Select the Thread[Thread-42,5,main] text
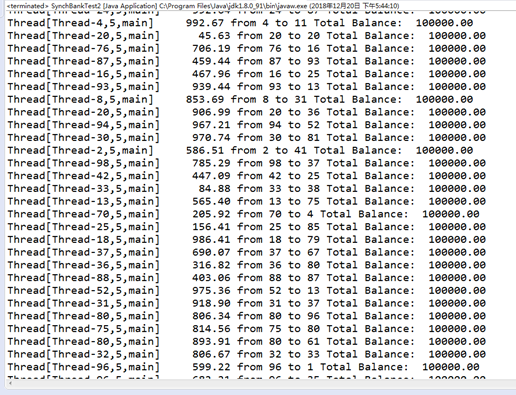 point(84,176)
